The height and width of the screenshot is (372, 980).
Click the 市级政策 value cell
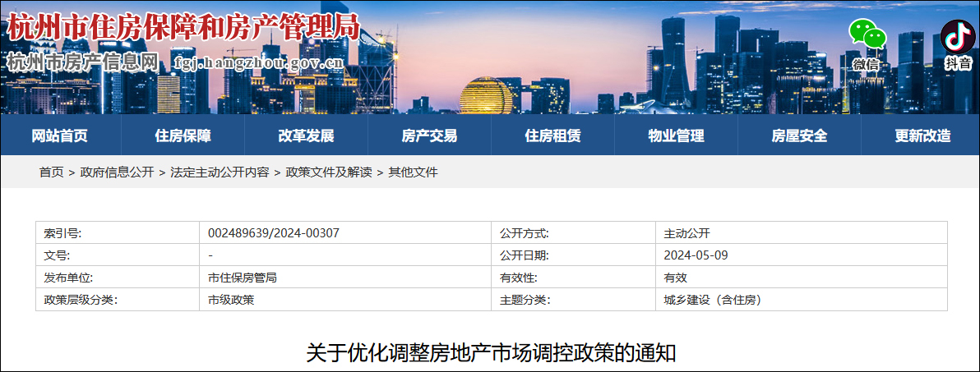[x=345, y=300]
